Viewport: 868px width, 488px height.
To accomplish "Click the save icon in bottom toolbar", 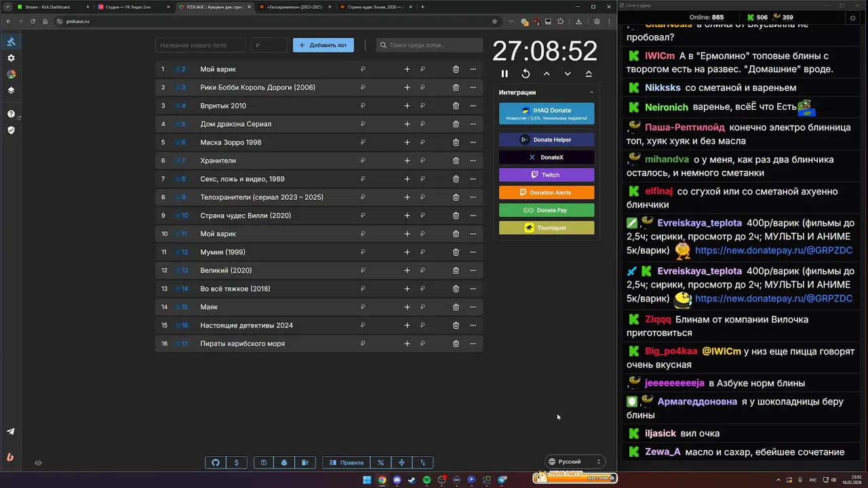I will (264, 462).
